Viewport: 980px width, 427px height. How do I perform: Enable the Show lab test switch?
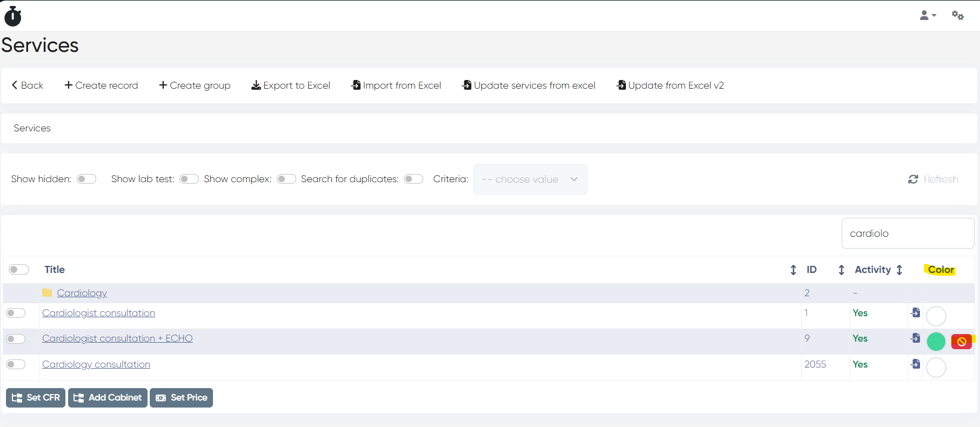(189, 179)
